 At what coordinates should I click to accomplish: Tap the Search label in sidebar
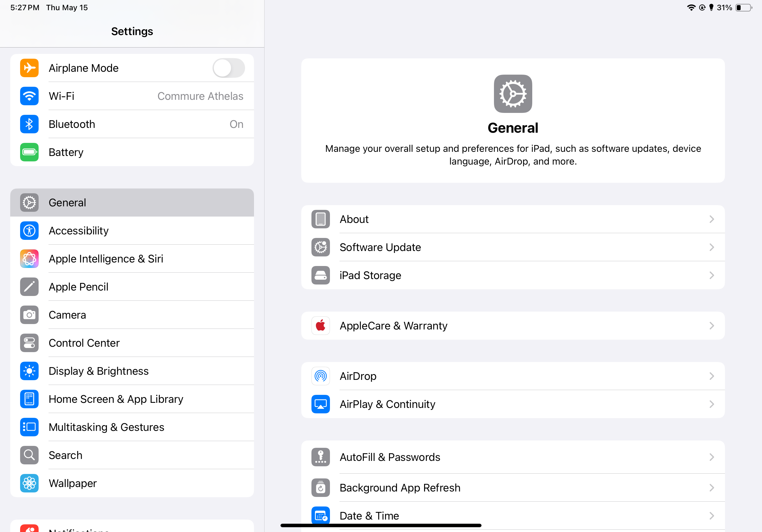pyautogui.click(x=65, y=455)
